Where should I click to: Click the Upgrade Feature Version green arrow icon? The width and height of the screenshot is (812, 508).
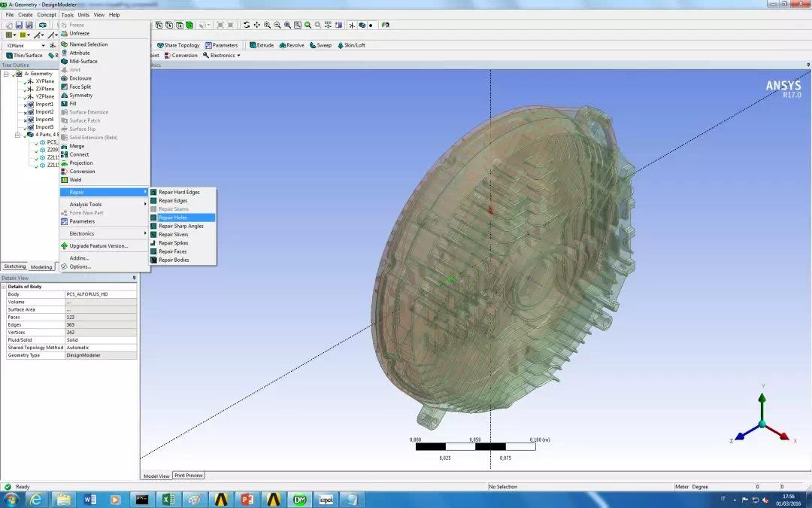coord(64,245)
